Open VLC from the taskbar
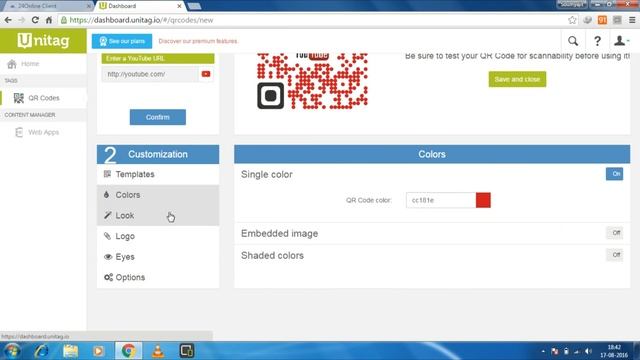The height and width of the screenshot is (360, 640). click(x=158, y=351)
